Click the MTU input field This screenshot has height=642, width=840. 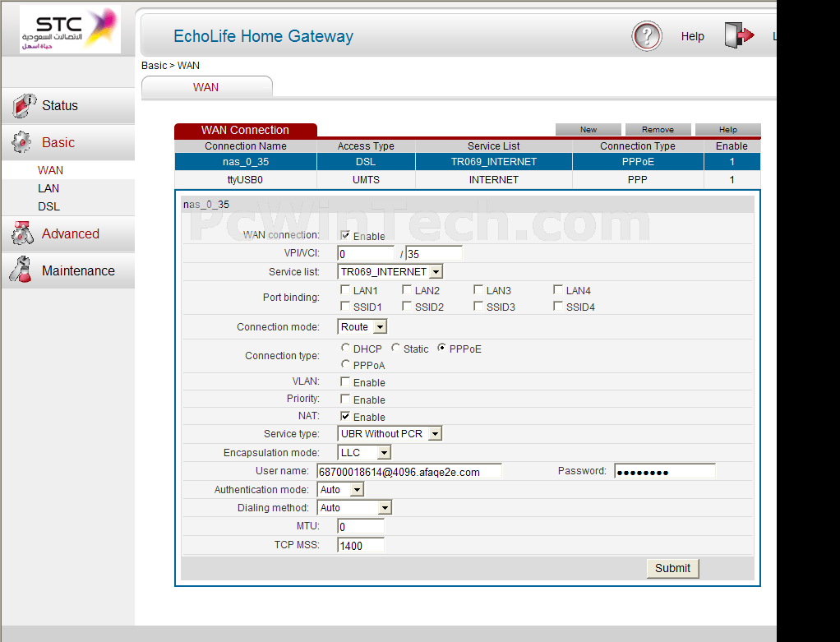[361, 527]
